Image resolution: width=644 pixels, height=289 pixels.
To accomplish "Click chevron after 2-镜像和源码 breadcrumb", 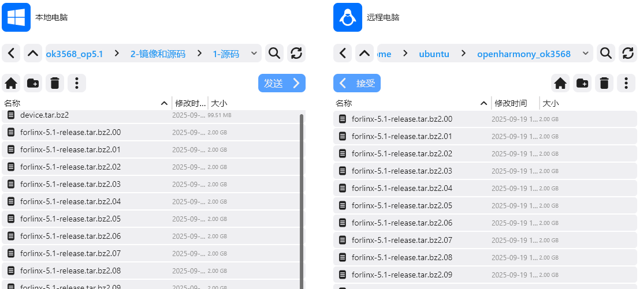I will pyautogui.click(x=199, y=53).
